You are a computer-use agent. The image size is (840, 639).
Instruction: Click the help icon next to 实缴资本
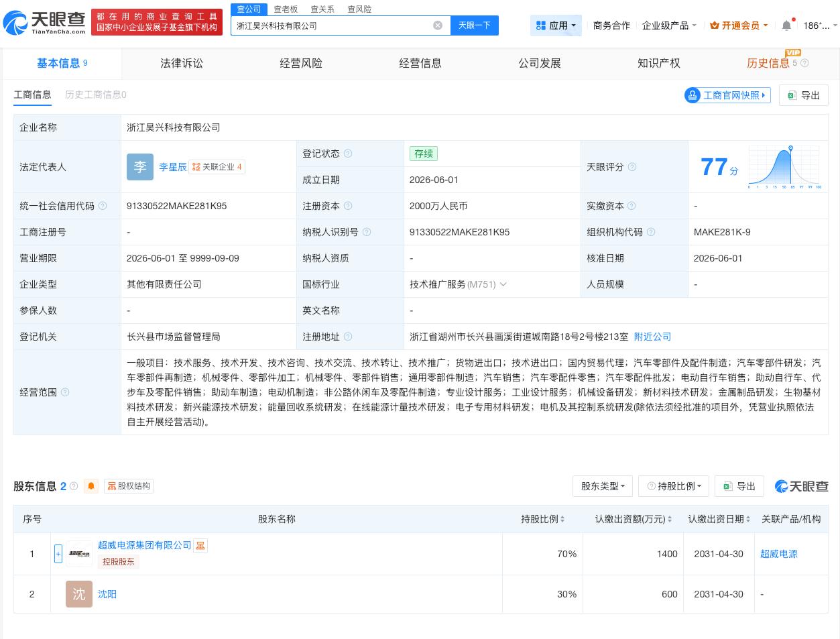[x=632, y=206]
